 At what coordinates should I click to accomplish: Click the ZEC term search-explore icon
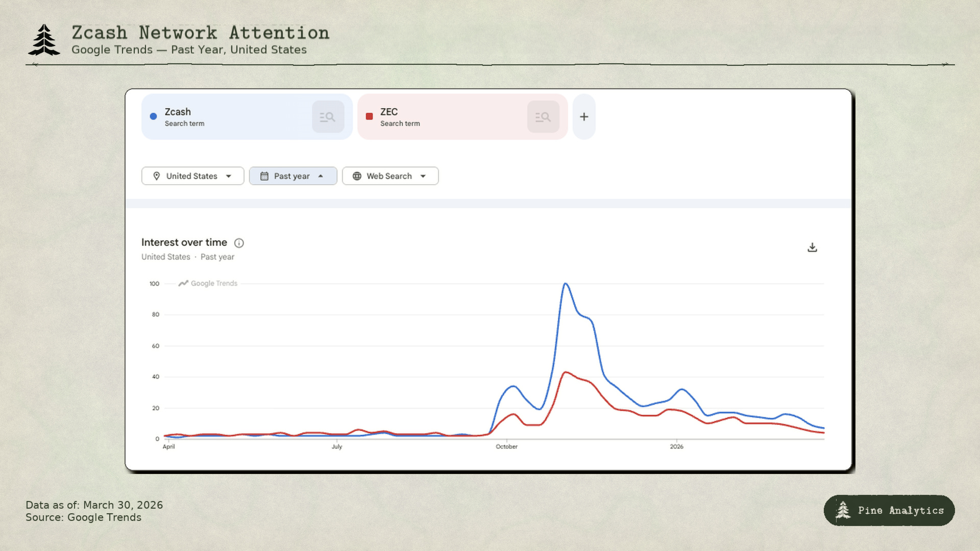543,117
